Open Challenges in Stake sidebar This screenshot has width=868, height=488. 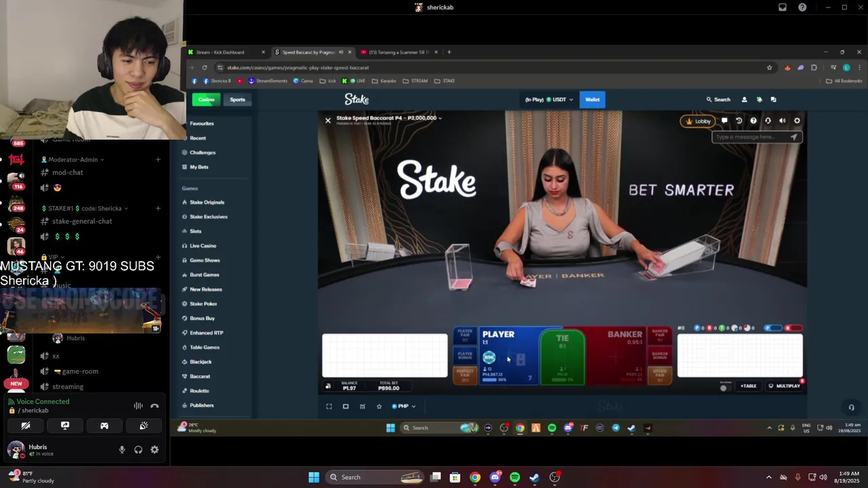point(202,152)
